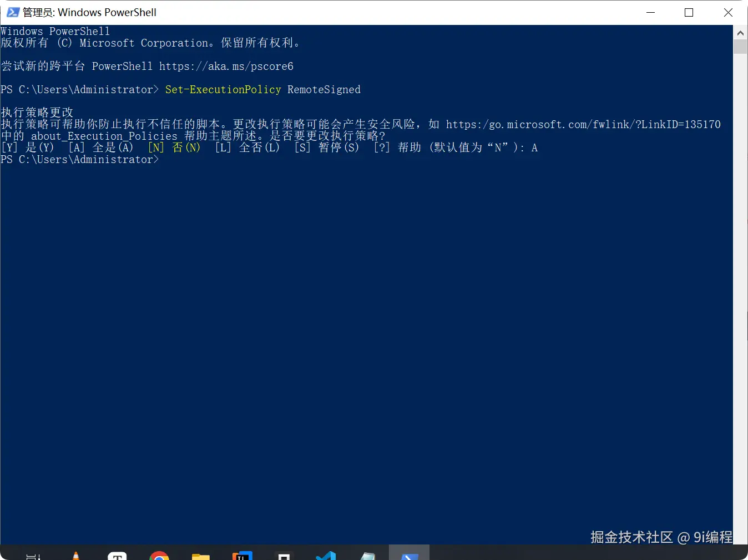The width and height of the screenshot is (748, 560).
Task: Click the vertical scrollbar thumb
Action: 740,47
